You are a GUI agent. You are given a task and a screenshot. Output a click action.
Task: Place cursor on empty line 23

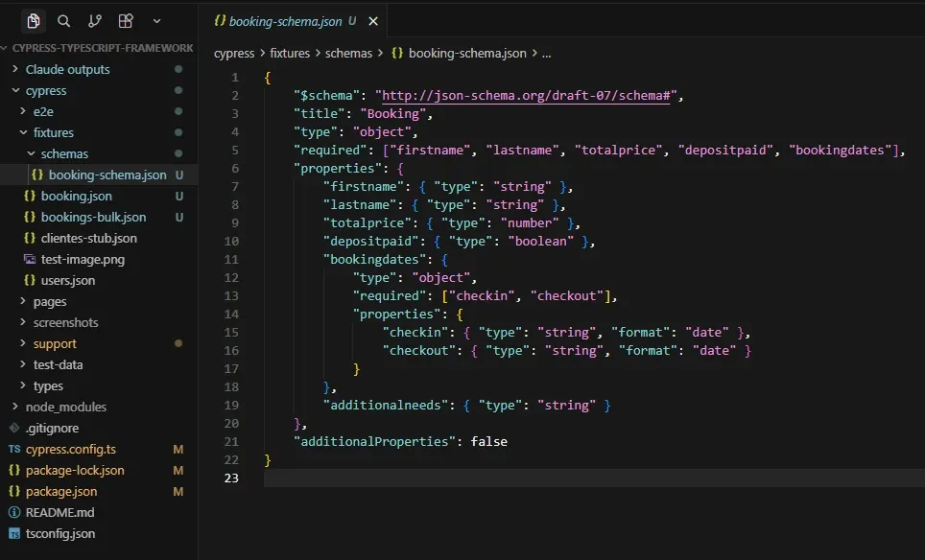click(x=594, y=478)
